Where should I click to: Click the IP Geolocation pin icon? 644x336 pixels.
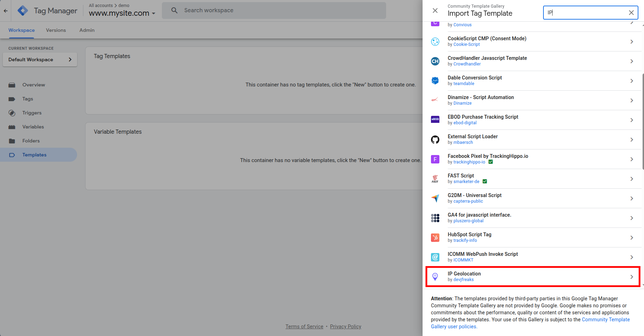point(435,277)
